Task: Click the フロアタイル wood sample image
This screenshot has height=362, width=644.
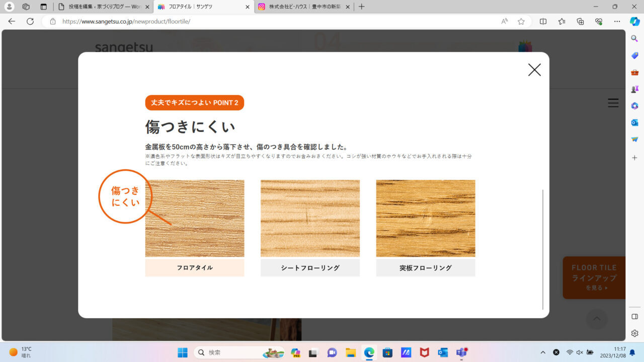Action: pos(195,219)
